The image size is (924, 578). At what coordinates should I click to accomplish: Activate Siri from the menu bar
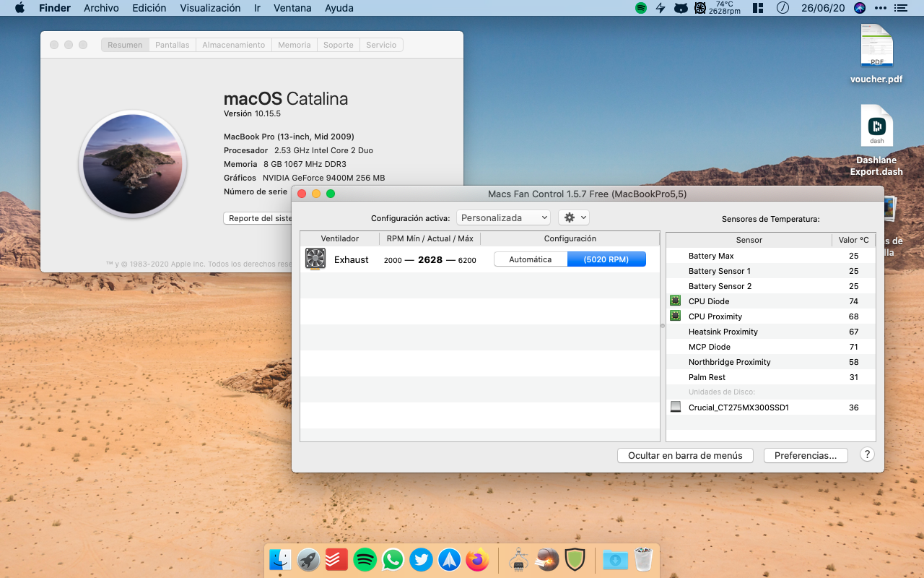point(859,8)
